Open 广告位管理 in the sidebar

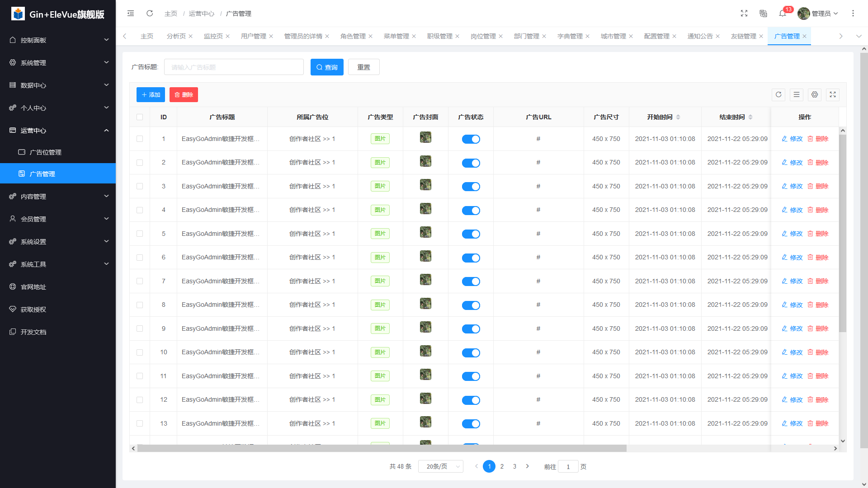tap(45, 152)
